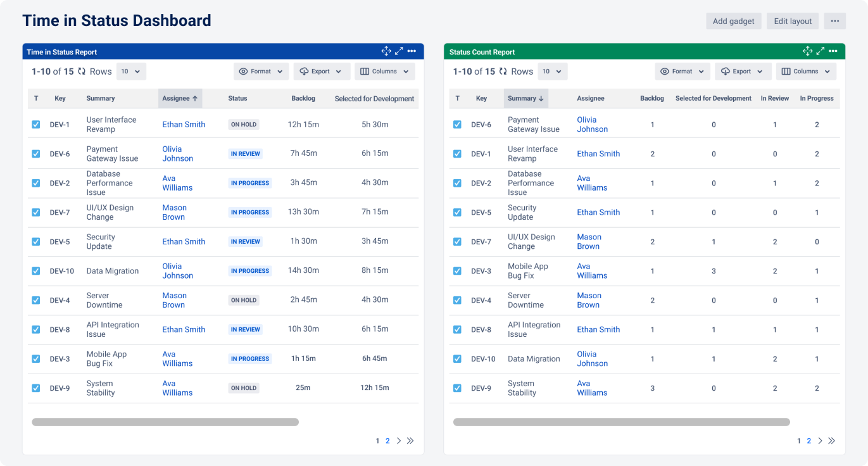This screenshot has height=466, width=868.
Task: Uncheck the DEV-1 row checkbox
Action: coord(36,124)
